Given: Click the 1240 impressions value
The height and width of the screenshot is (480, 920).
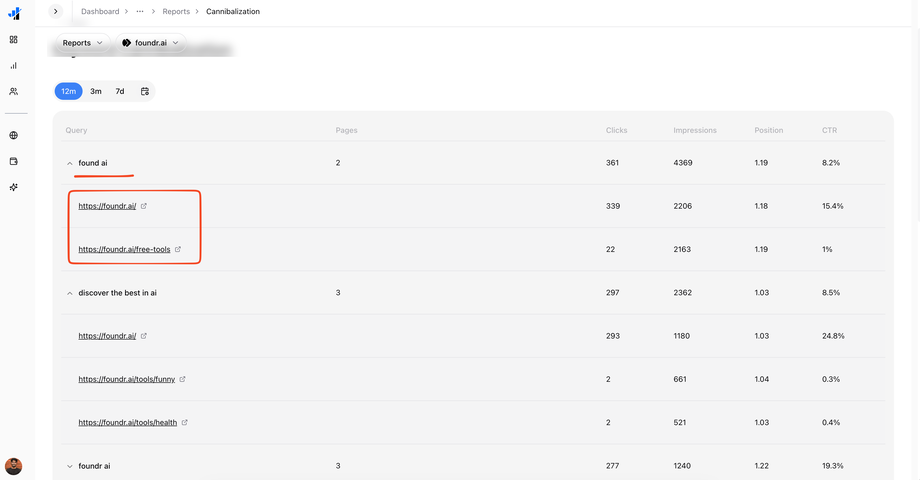Looking at the screenshot, I should [682, 466].
